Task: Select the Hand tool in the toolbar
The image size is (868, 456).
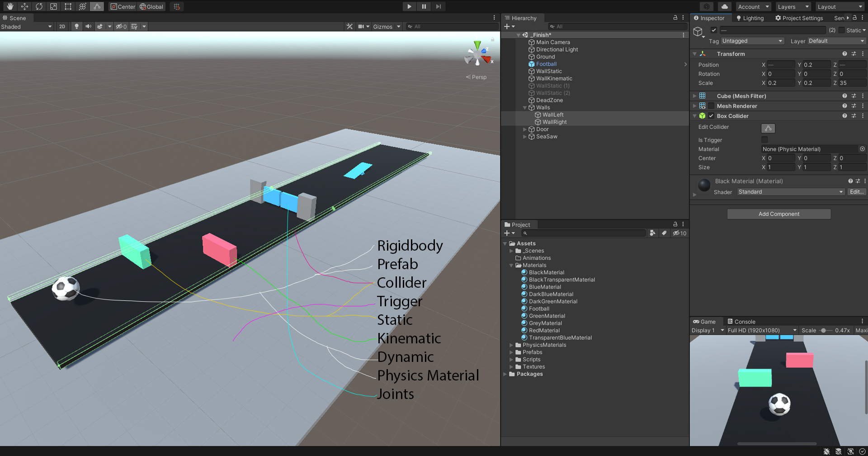Action: pyautogui.click(x=10, y=6)
